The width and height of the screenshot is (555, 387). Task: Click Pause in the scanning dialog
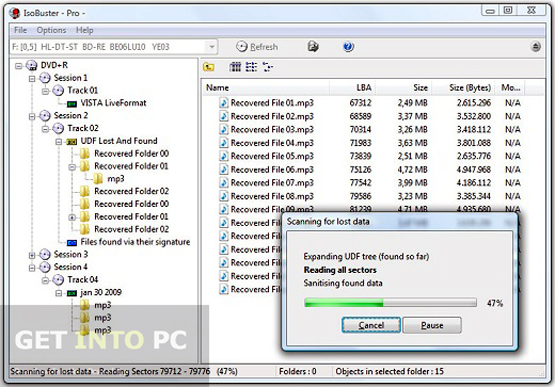click(432, 325)
